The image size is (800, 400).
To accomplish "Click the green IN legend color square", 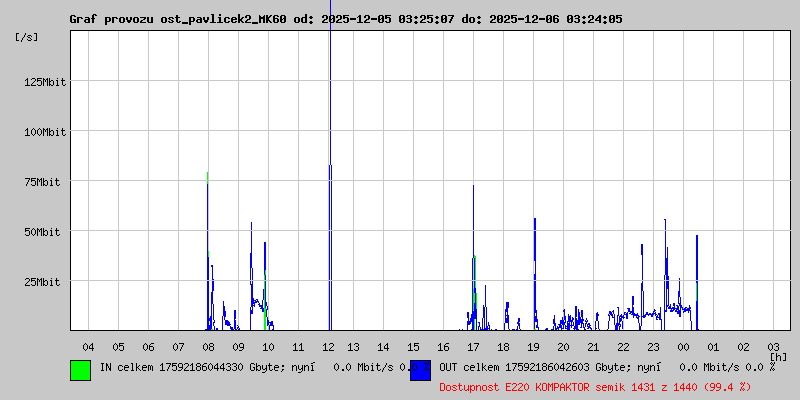I will 80,369.
